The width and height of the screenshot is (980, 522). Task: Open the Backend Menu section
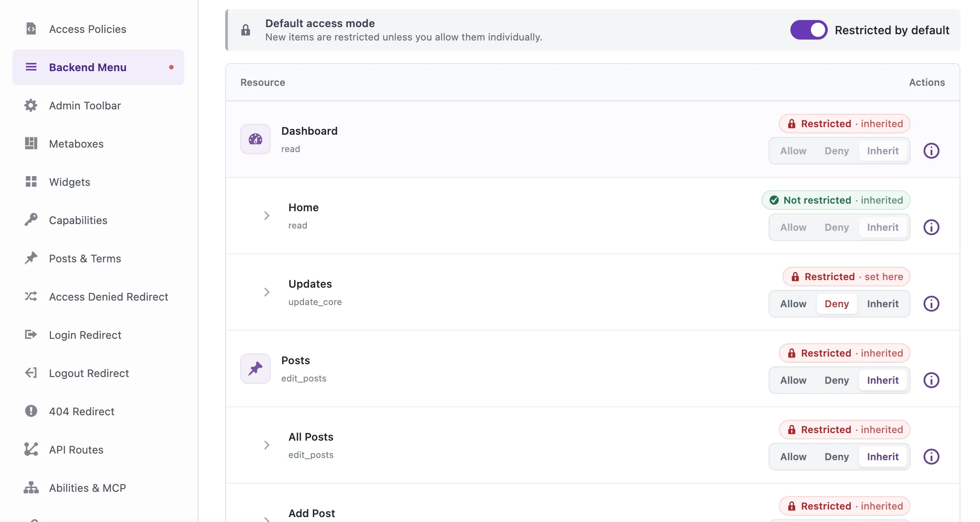coord(98,67)
